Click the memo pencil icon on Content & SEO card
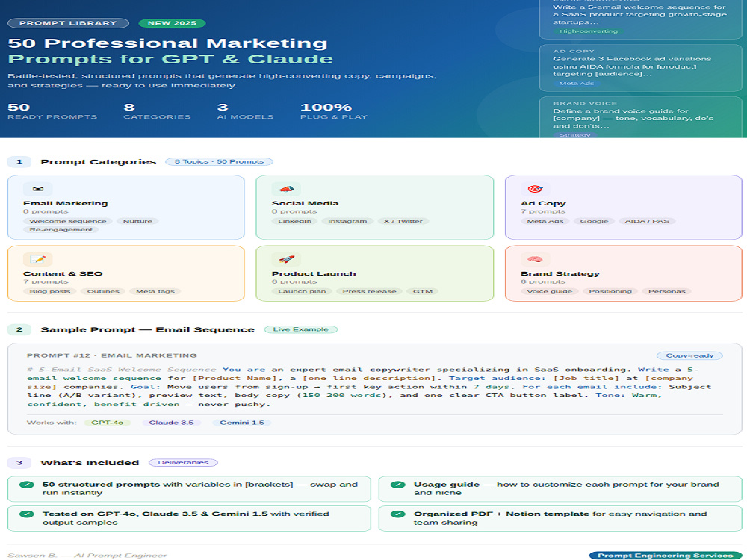The image size is (747, 560). coord(38,260)
